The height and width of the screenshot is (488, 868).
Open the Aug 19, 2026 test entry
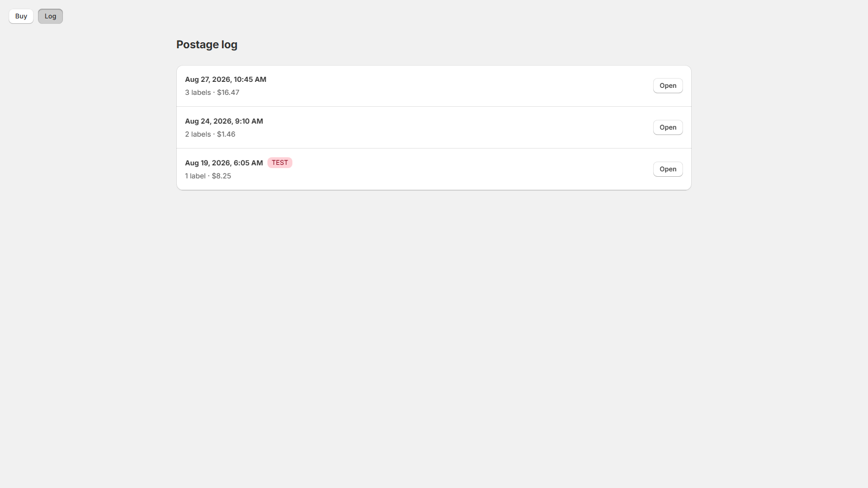pyautogui.click(x=668, y=169)
